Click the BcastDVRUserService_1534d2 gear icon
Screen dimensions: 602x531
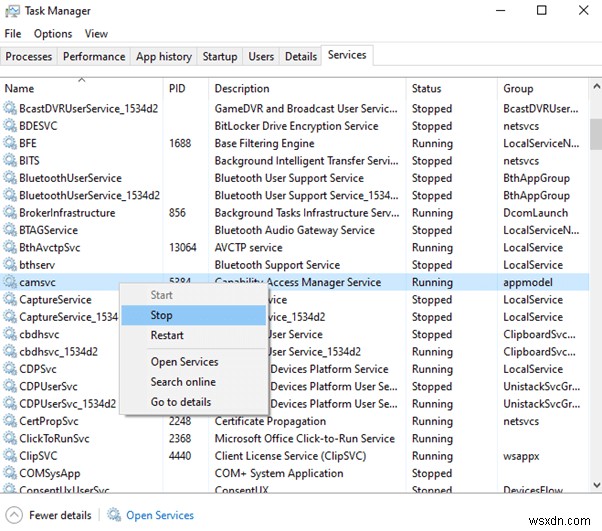coord(10,108)
